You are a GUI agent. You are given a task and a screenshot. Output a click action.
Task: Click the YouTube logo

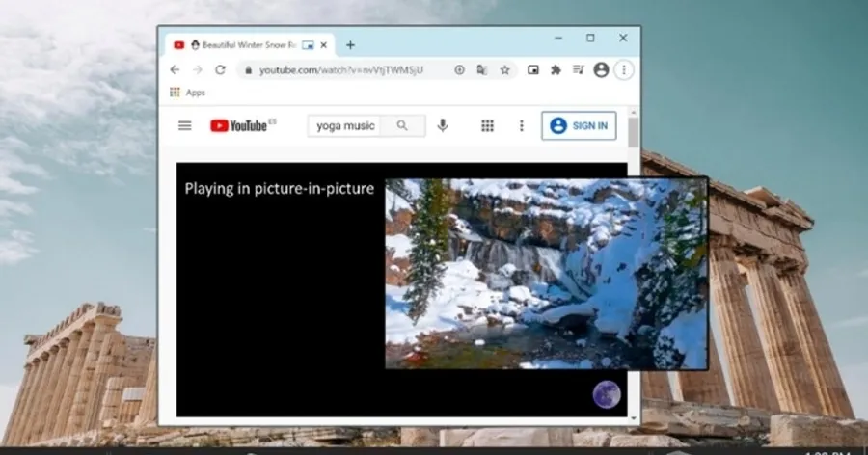[x=241, y=125]
